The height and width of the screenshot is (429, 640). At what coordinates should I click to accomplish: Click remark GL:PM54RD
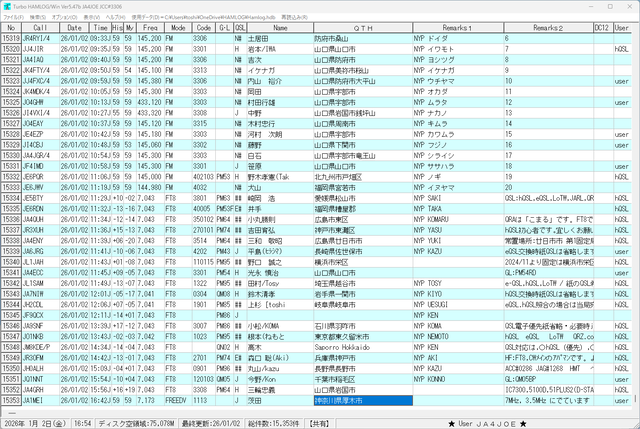(x=521, y=273)
